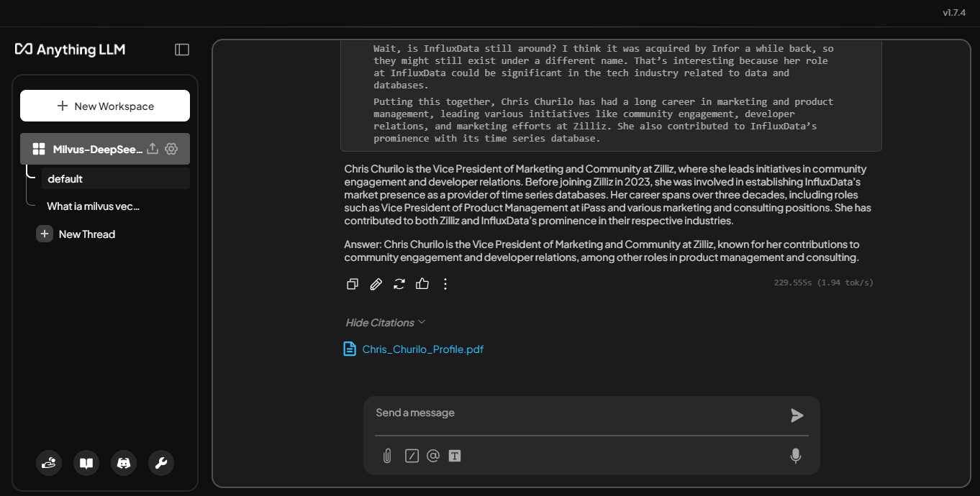Open the Milvus workspace settings gear
This screenshot has height=496, width=980.
click(x=171, y=149)
